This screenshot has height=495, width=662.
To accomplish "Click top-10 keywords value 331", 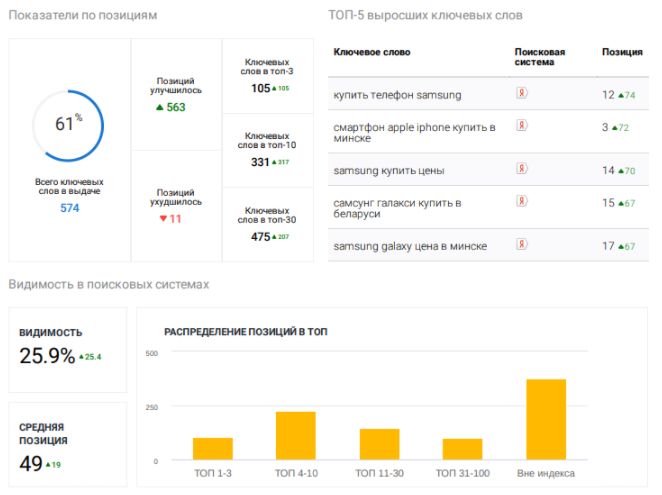I will (x=260, y=162).
